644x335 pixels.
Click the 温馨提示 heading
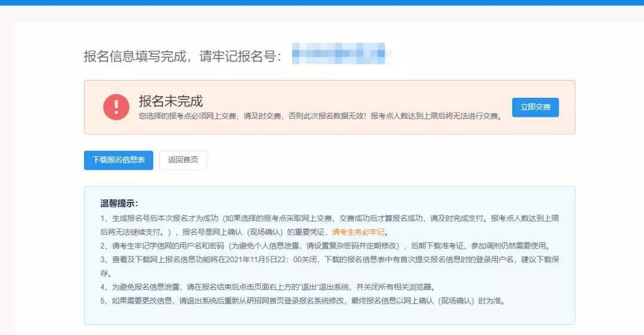119,203
